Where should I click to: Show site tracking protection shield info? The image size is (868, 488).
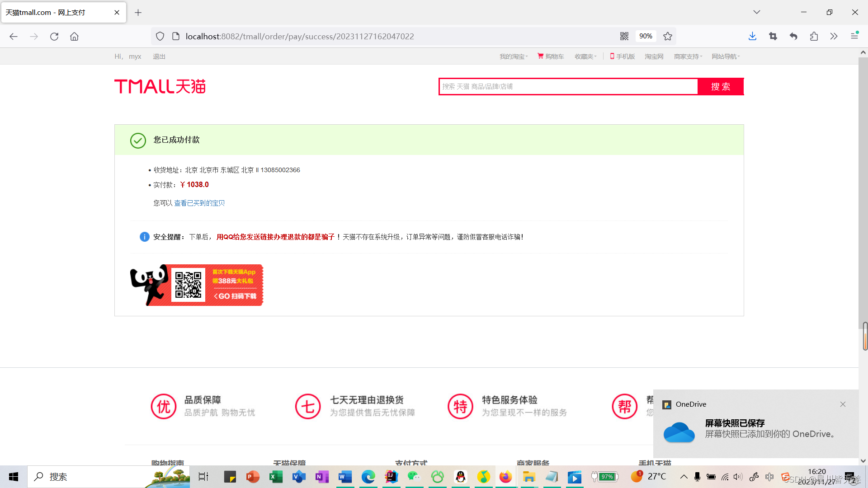pyautogui.click(x=160, y=36)
